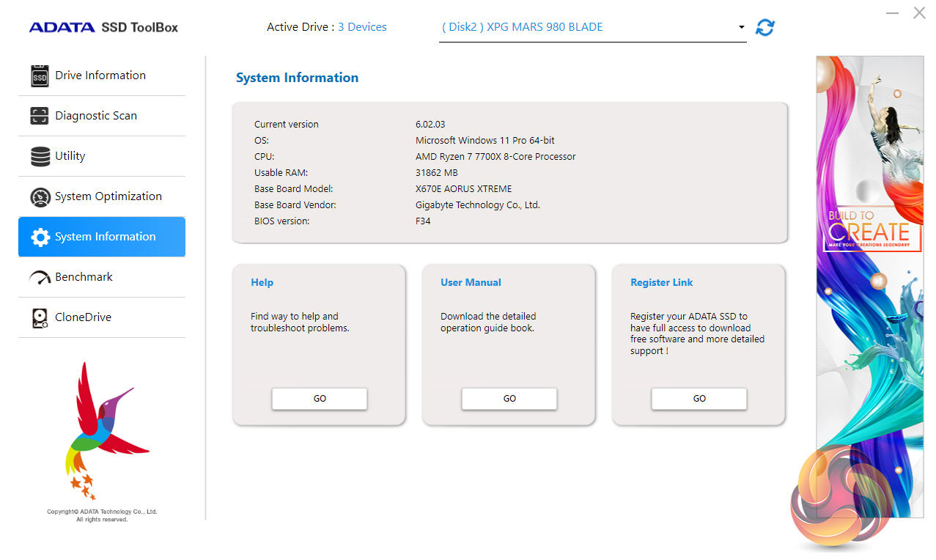This screenshot has width=936, height=560.
Task: Close the SSD ToolBox window
Action: pyautogui.click(x=919, y=13)
